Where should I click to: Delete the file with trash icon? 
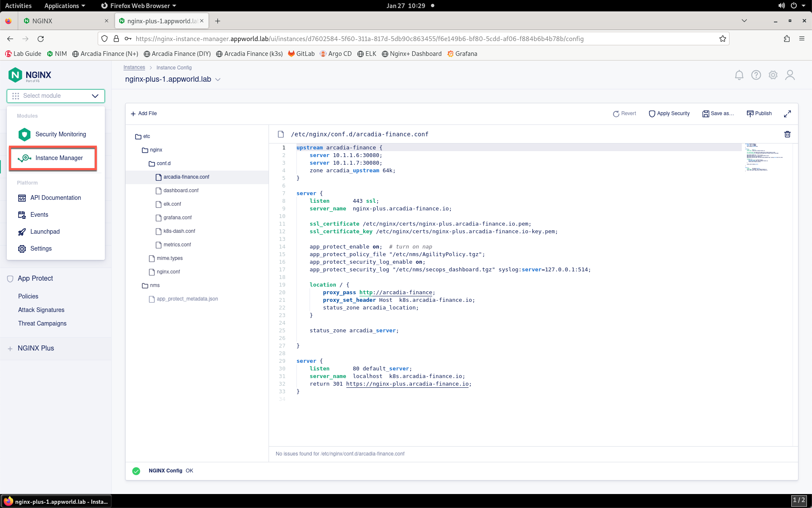click(787, 134)
